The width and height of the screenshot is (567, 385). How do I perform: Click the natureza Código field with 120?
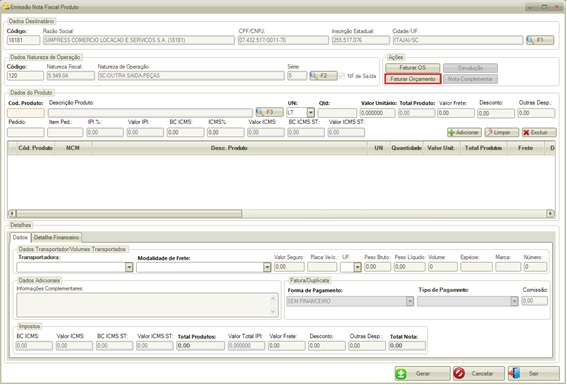(25, 76)
